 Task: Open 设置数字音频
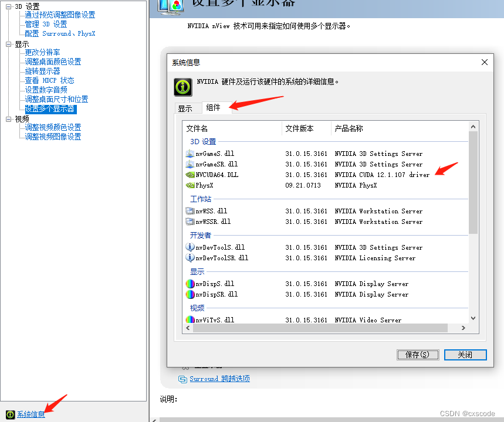46,90
